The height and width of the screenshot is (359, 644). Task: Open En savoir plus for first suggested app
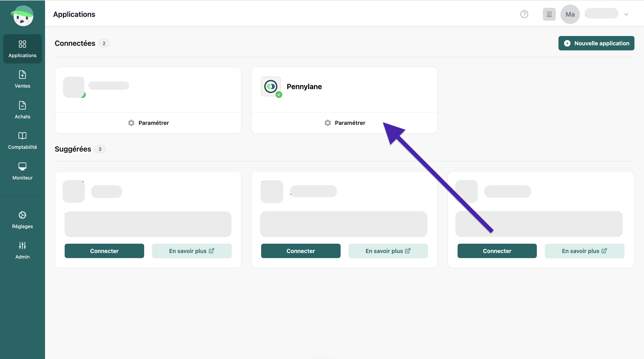click(x=192, y=251)
